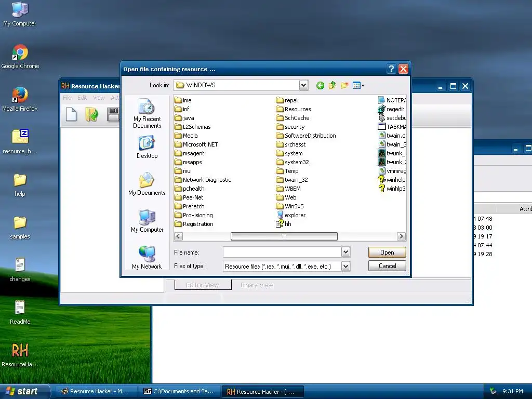This screenshot has width=532, height=399.
Task: Click the Open button
Action: [387, 252]
